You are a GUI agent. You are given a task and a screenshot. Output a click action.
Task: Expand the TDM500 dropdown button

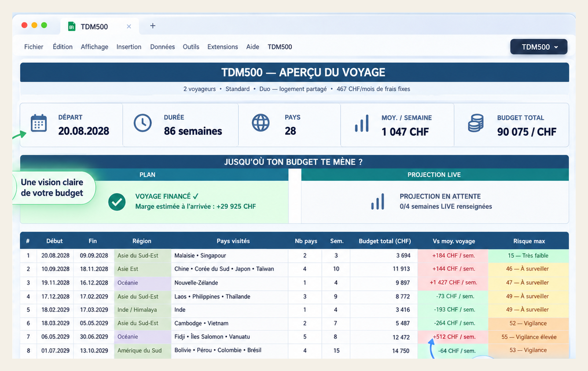(539, 47)
